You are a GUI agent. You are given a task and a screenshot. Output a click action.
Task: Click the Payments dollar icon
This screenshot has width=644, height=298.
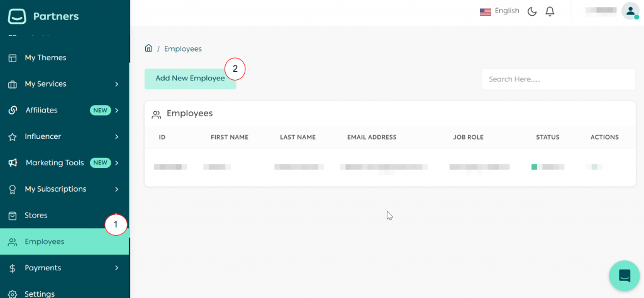point(13,268)
